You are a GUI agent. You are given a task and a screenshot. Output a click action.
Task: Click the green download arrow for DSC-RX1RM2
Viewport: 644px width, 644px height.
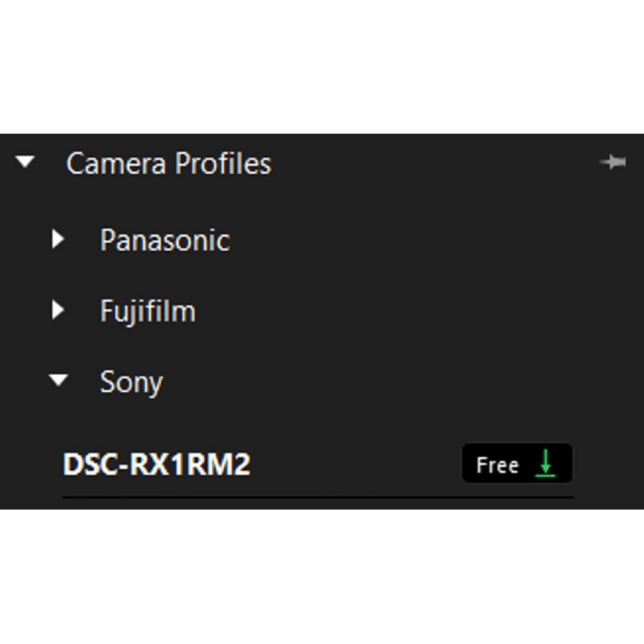tap(546, 464)
